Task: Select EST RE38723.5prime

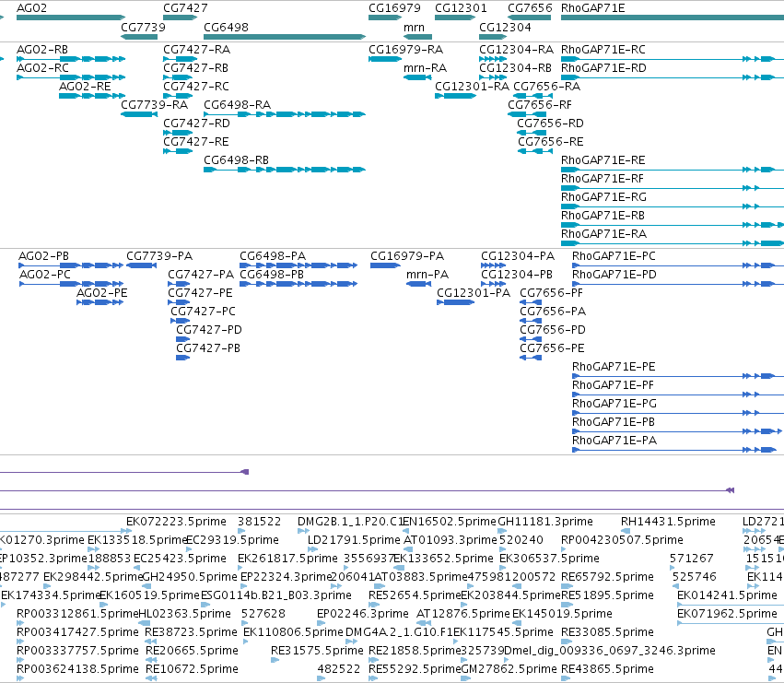Action: 191,632
